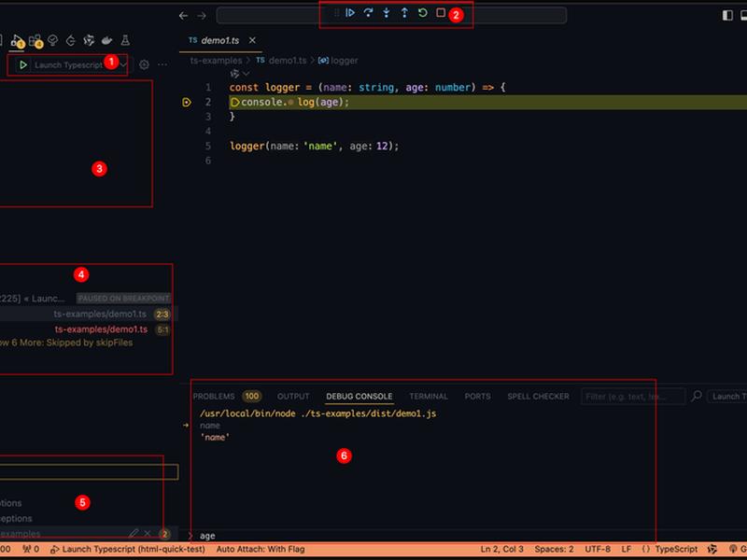Click line 1 const logger declaration

click(x=367, y=88)
